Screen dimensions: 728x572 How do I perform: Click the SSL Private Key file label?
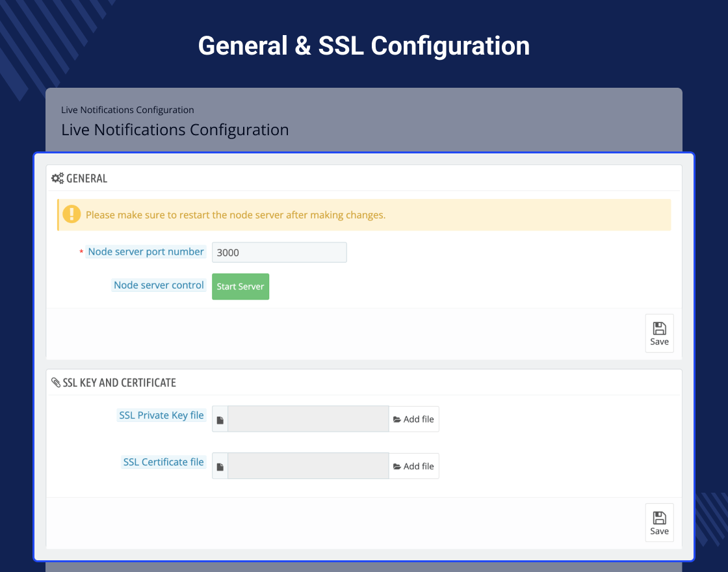coord(161,415)
